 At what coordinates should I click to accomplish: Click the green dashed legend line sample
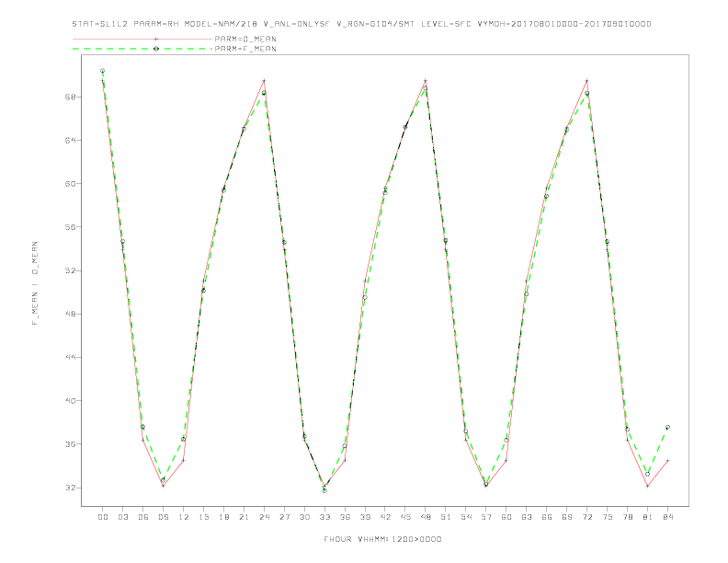click(142, 49)
